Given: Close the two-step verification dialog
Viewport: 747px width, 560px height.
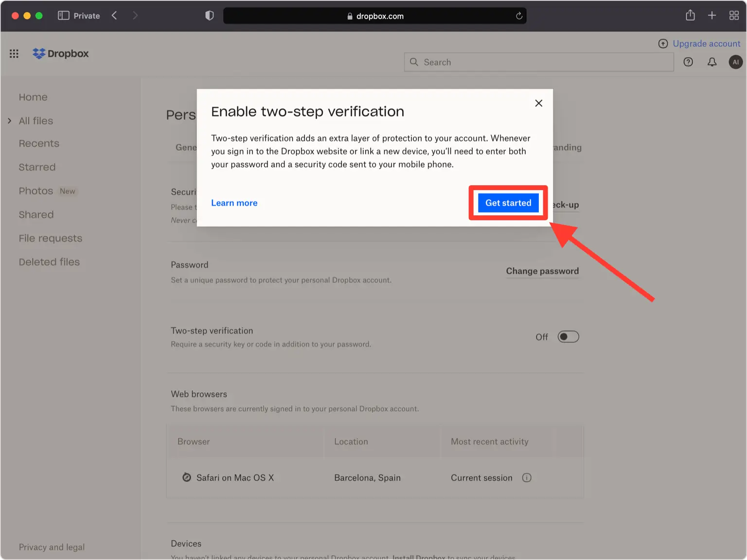Looking at the screenshot, I should tap(538, 103).
